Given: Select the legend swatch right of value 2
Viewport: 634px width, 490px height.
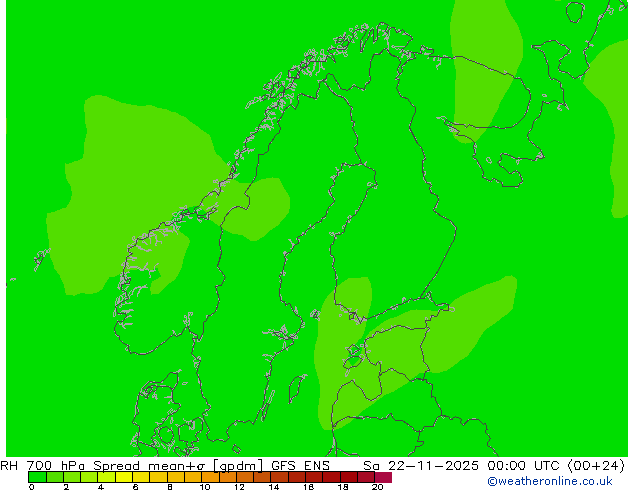Looking at the screenshot, I should [x=72, y=477].
